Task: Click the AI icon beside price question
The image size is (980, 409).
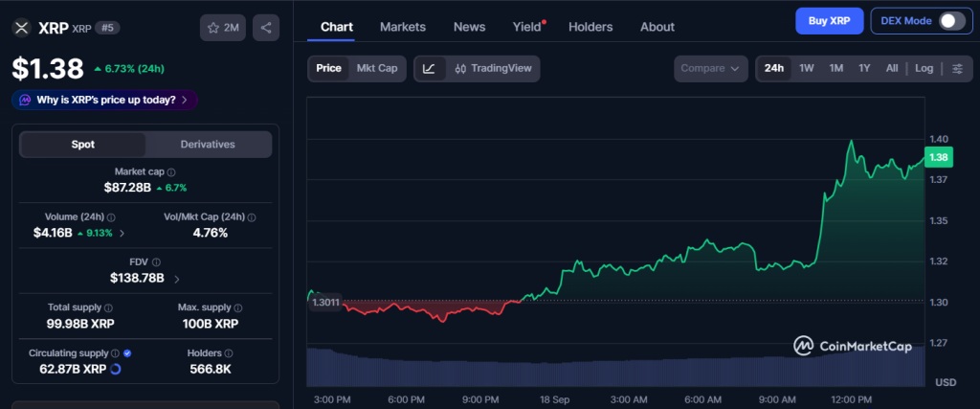Action: click(x=25, y=100)
